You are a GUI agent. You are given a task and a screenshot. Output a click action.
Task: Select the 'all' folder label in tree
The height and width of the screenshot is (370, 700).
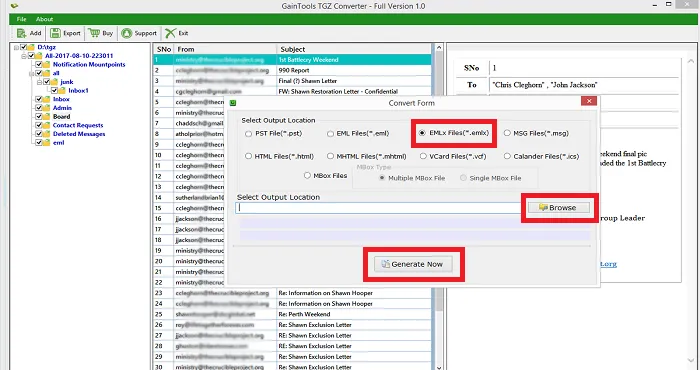[56, 73]
